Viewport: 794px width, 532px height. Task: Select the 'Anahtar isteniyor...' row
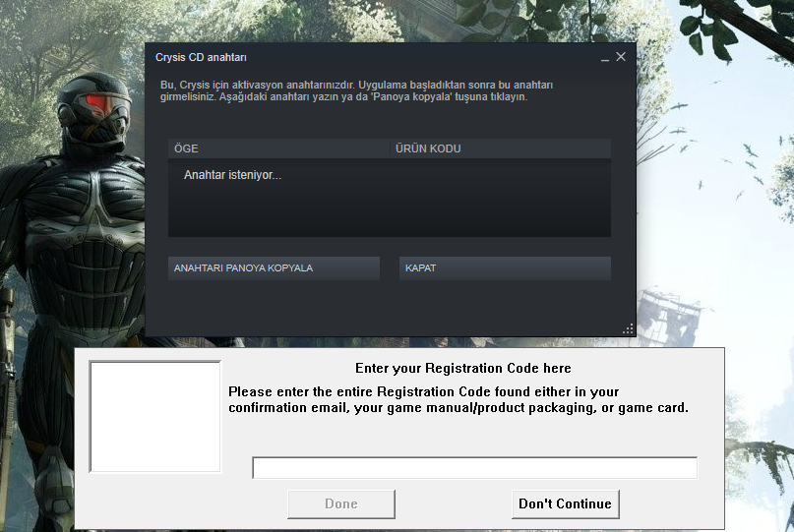[389, 175]
